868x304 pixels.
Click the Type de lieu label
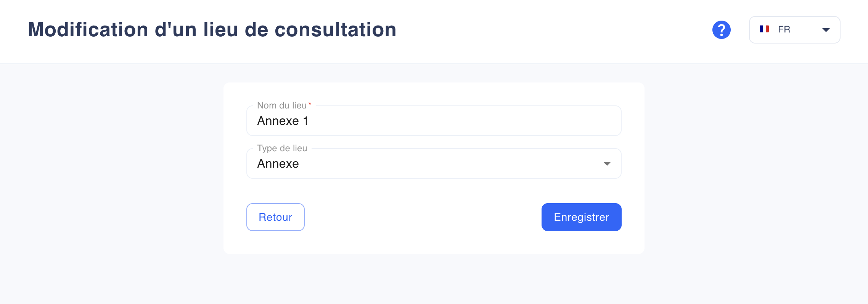[x=282, y=148]
